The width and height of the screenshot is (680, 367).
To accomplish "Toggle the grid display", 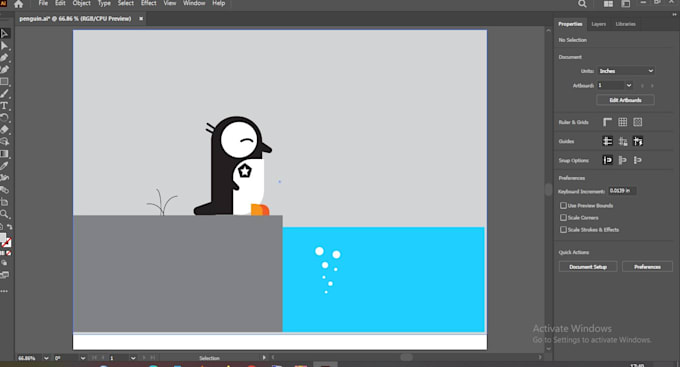I will coord(623,122).
